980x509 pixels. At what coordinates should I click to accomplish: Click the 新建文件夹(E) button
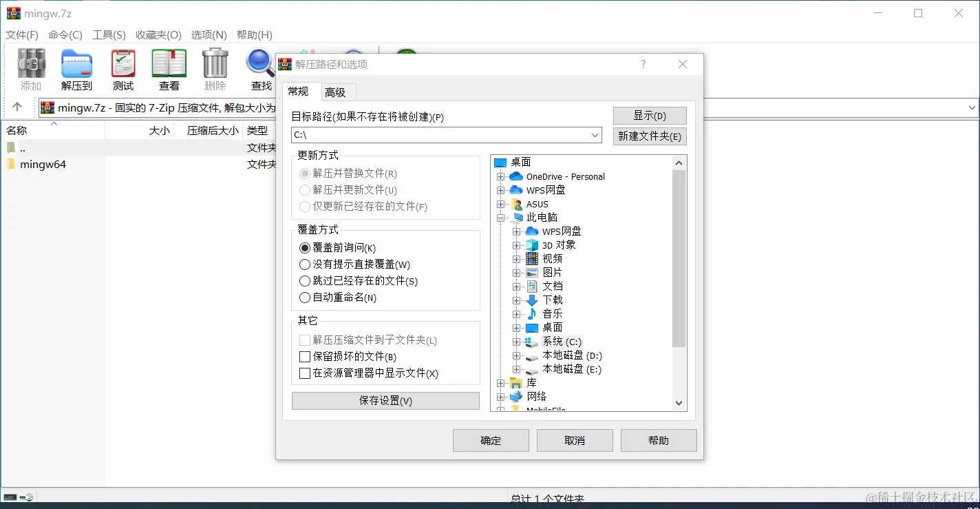point(649,136)
